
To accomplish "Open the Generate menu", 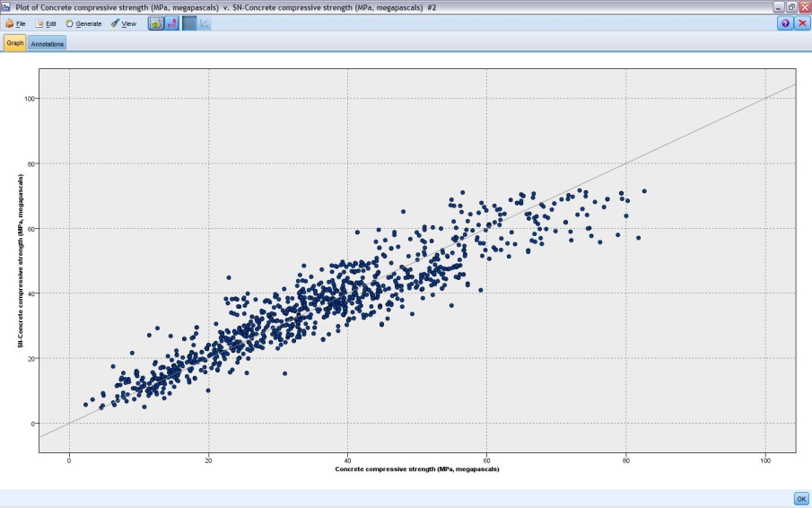I will click(x=83, y=24).
